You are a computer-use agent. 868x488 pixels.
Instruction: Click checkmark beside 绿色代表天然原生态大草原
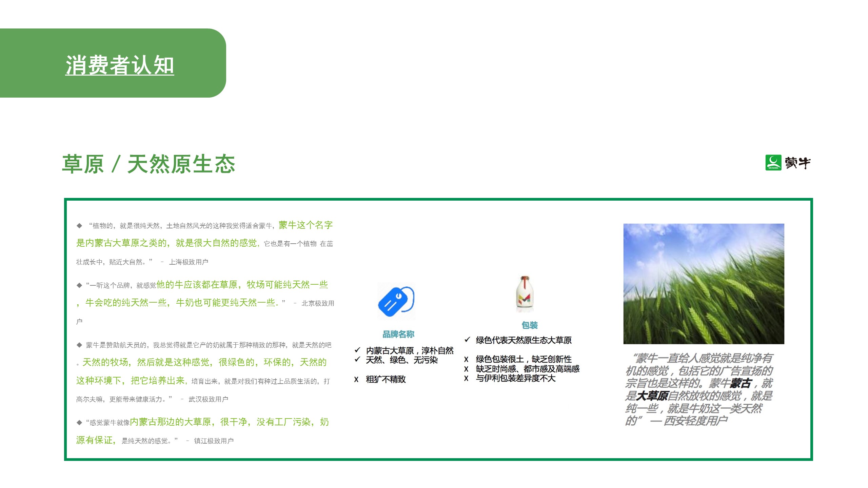pos(467,340)
